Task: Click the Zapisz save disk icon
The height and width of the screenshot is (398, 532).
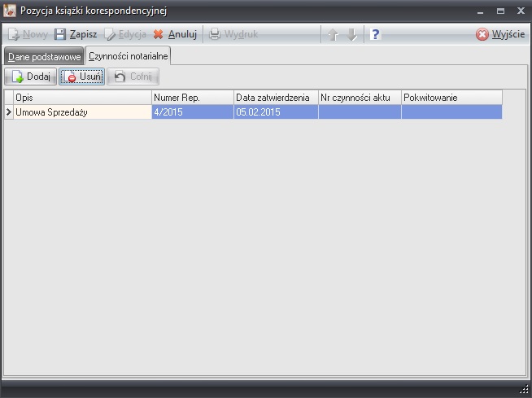Action: pyautogui.click(x=60, y=35)
